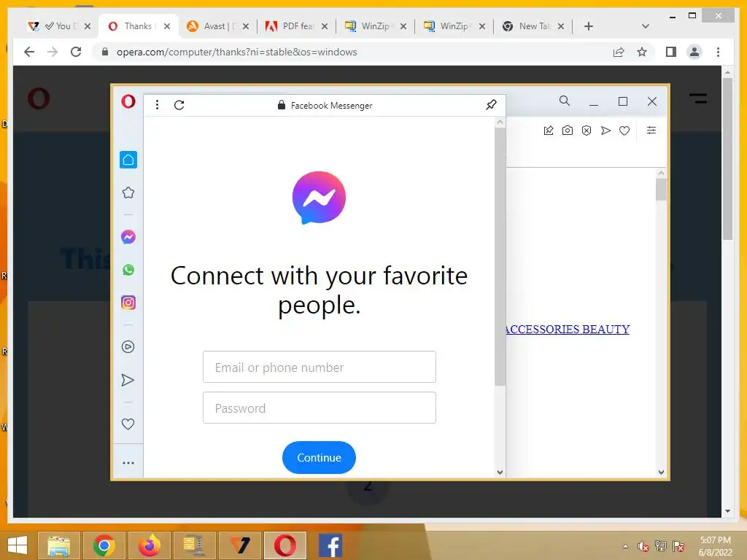Open the Windows Start button

pos(18,545)
